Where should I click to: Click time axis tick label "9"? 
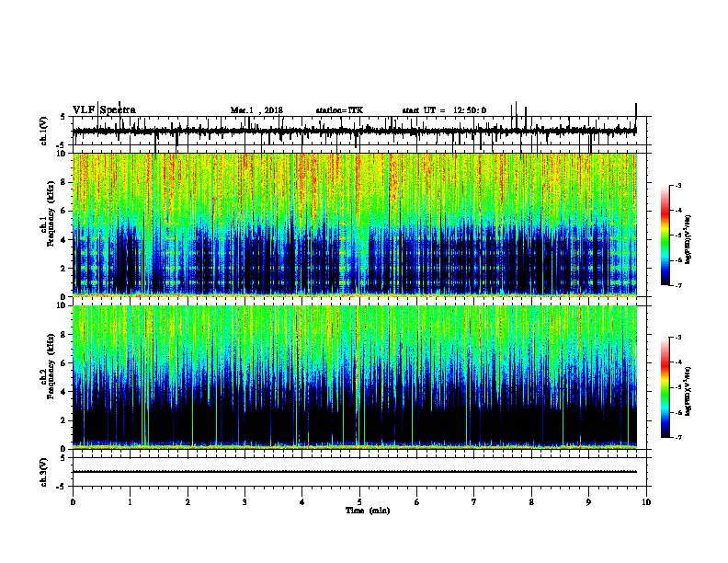click(588, 502)
